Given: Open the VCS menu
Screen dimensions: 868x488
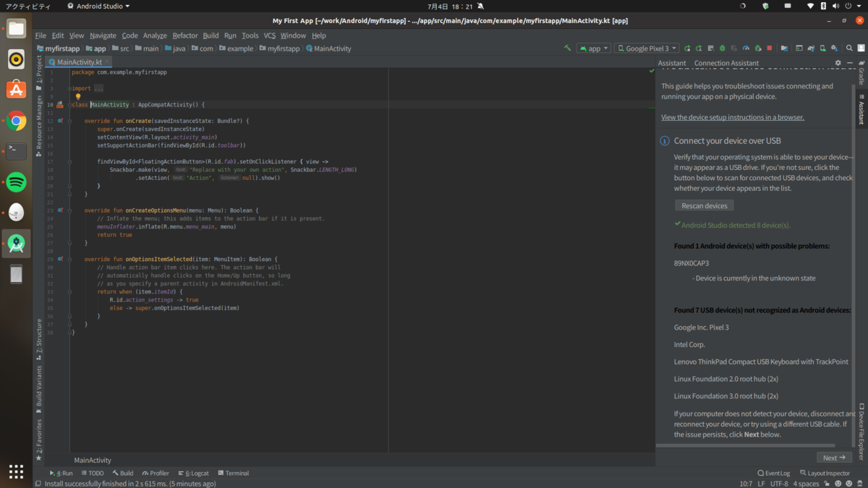Looking at the screenshot, I should [269, 35].
